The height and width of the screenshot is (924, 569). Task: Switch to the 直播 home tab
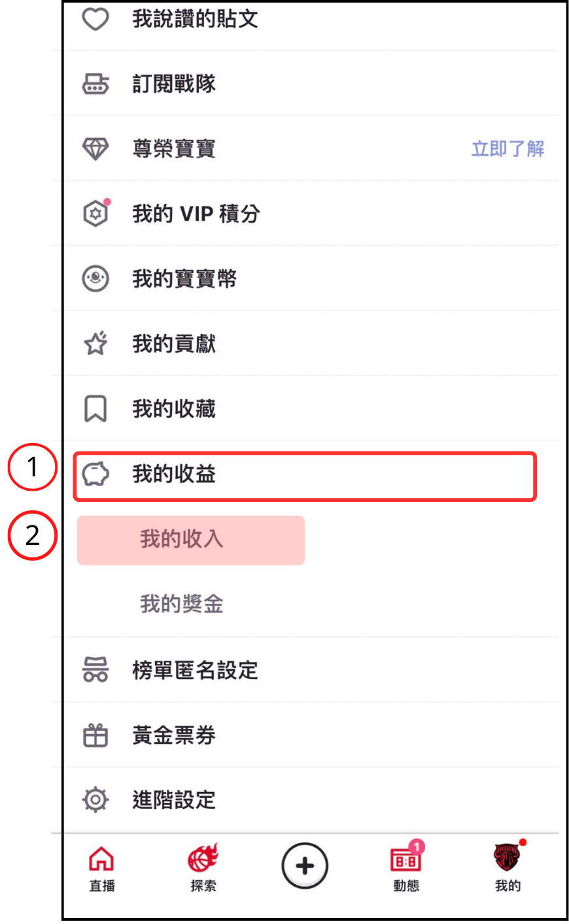[x=102, y=868]
